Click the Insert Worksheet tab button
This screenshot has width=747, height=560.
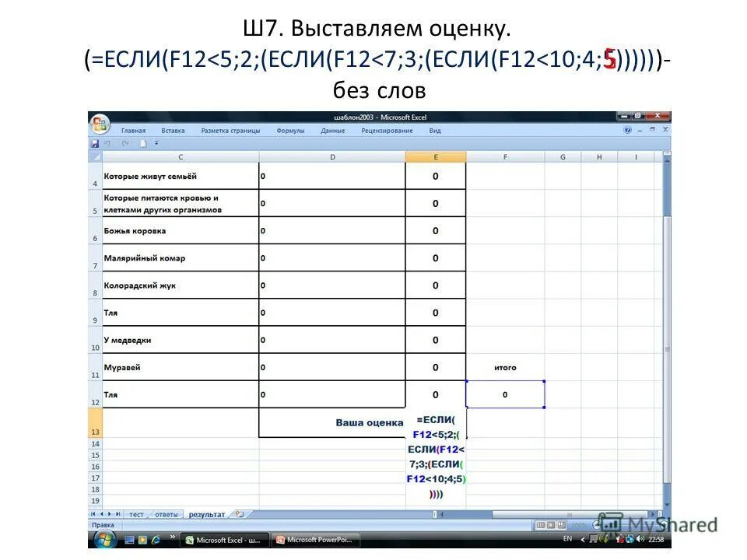click(240, 513)
